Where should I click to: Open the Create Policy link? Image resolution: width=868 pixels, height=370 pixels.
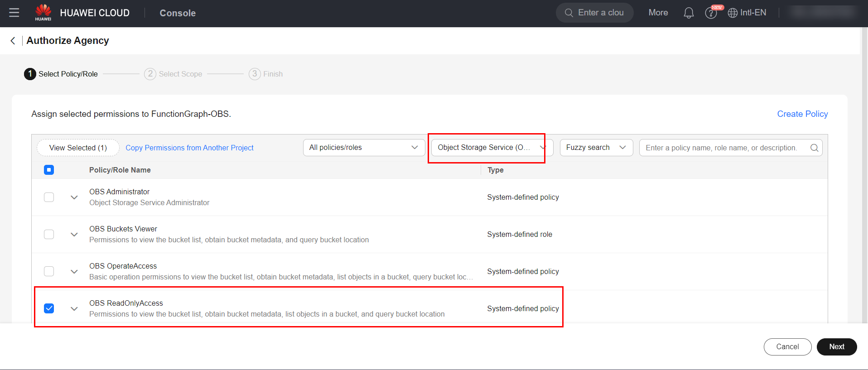pyautogui.click(x=802, y=114)
